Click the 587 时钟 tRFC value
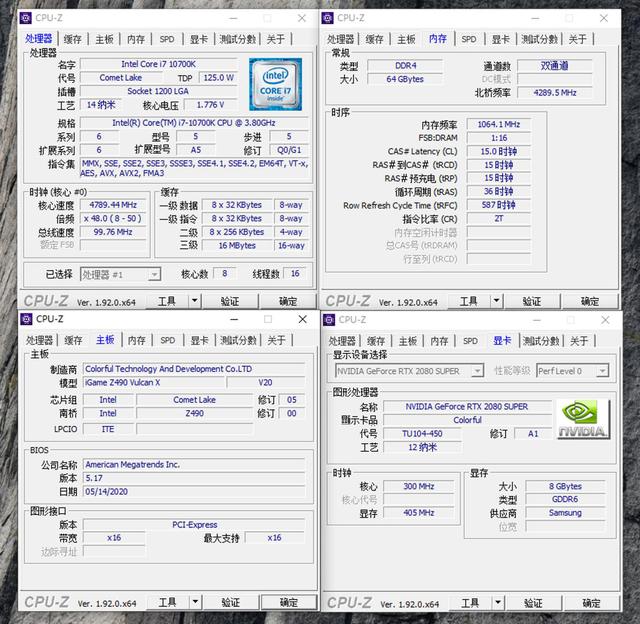 tap(499, 205)
